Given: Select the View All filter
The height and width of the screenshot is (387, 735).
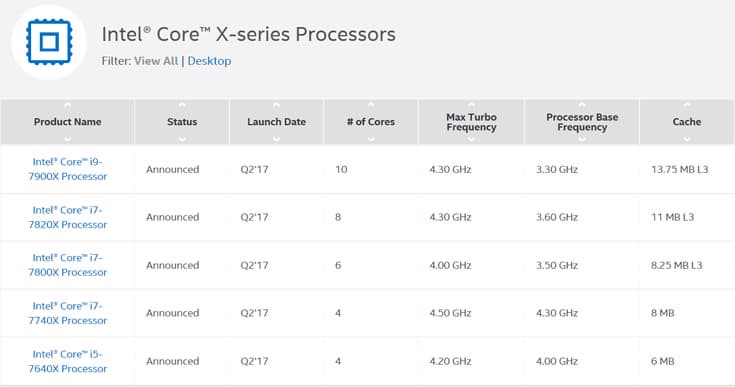Looking at the screenshot, I should pos(156,61).
